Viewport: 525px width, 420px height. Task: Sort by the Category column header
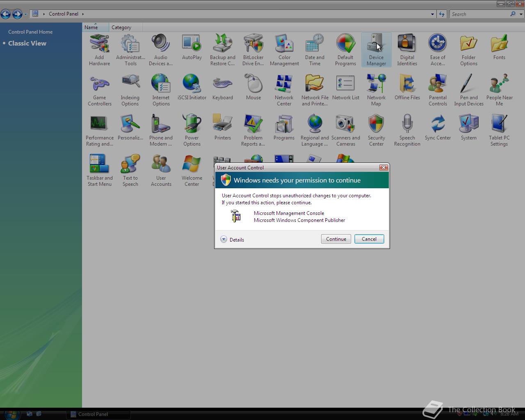(x=126, y=27)
